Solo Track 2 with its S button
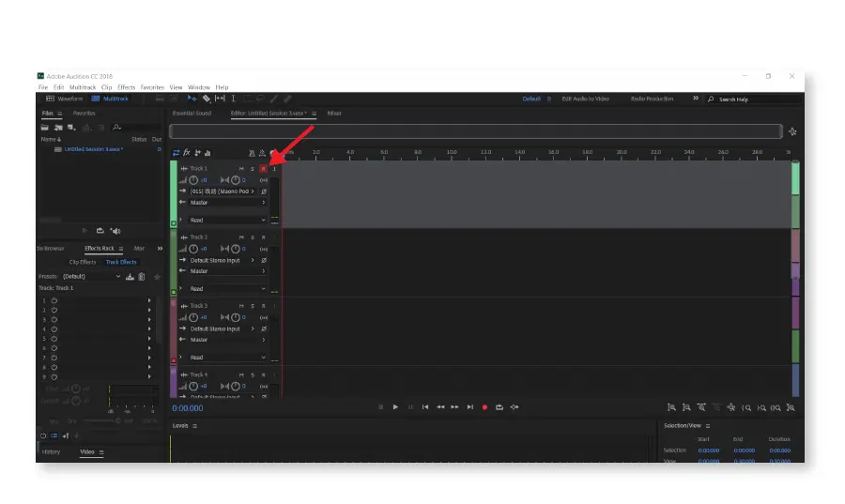 253,237
